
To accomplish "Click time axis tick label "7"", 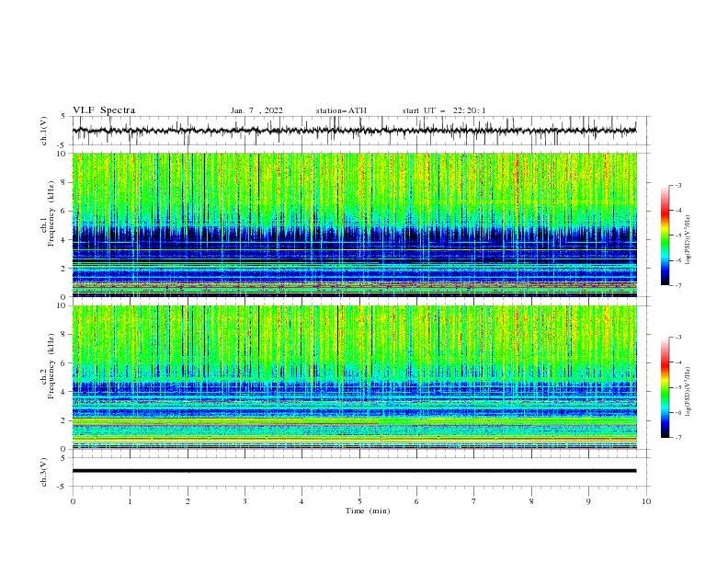I will click(x=474, y=501).
